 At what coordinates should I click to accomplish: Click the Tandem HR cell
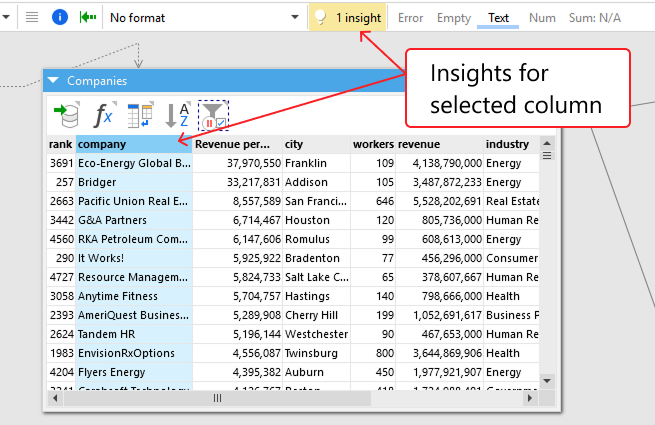(x=134, y=334)
